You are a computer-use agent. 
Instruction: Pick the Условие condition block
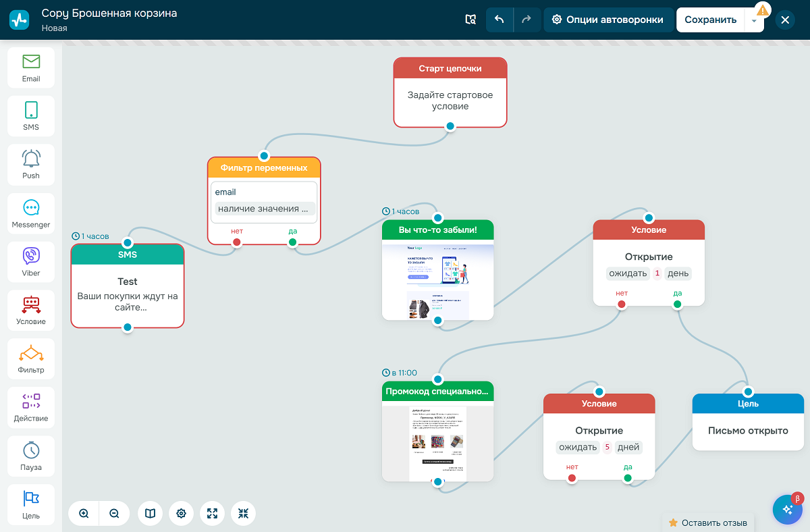click(x=31, y=311)
